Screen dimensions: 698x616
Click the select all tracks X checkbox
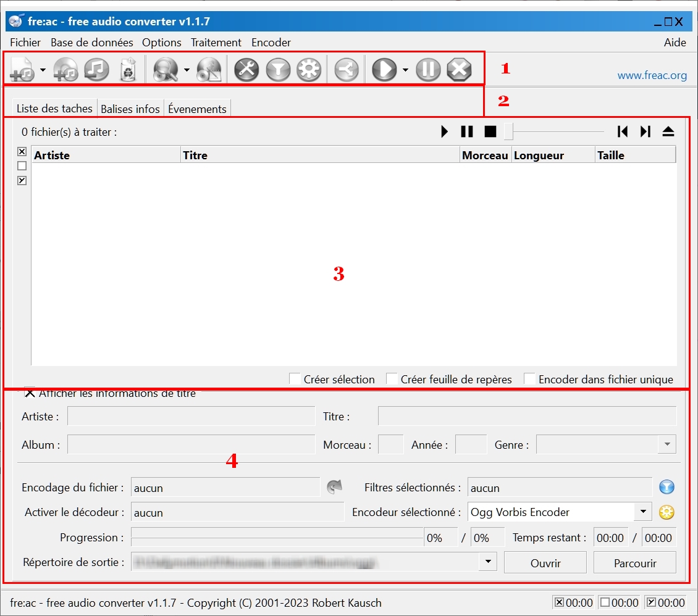pyautogui.click(x=22, y=152)
